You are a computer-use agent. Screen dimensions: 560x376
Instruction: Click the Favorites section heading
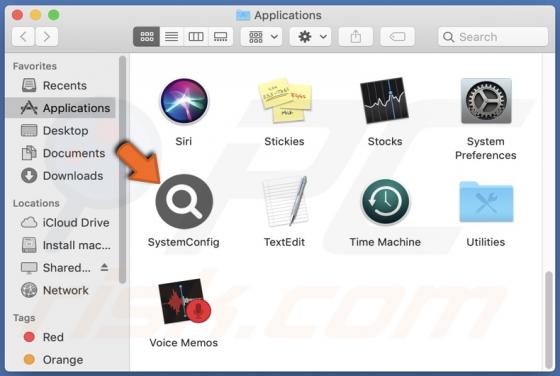(35, 66)
